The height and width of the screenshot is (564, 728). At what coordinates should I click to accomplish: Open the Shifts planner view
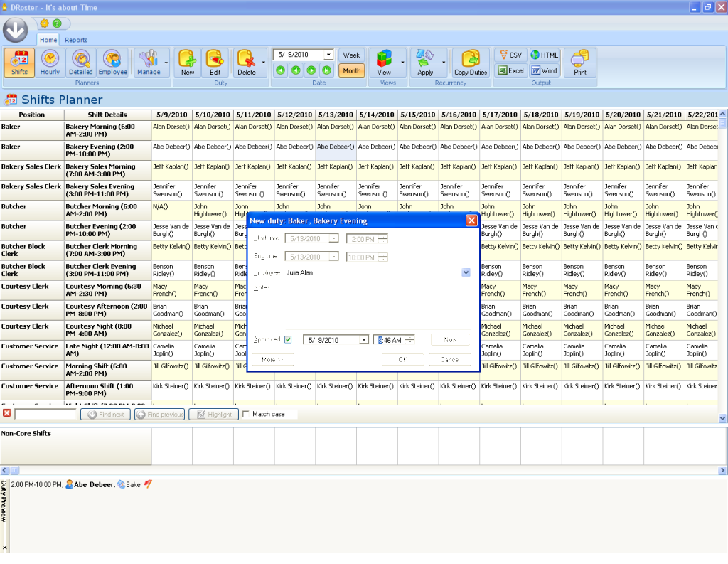(x=19, y=63)
